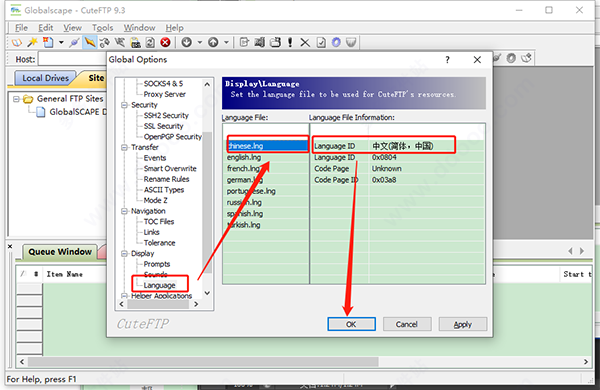Click the OK button
Viewport: 600px width, 390px height.
[x=351, y=324]
